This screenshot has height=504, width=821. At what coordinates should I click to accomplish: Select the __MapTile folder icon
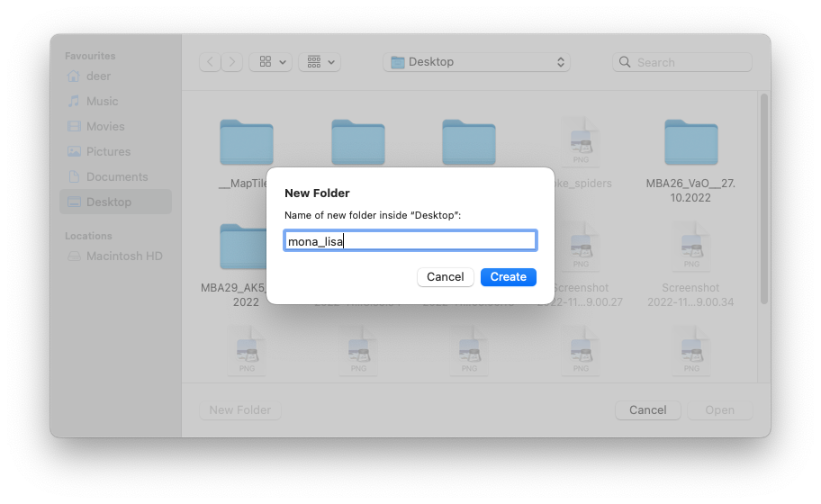pos(246,143)
